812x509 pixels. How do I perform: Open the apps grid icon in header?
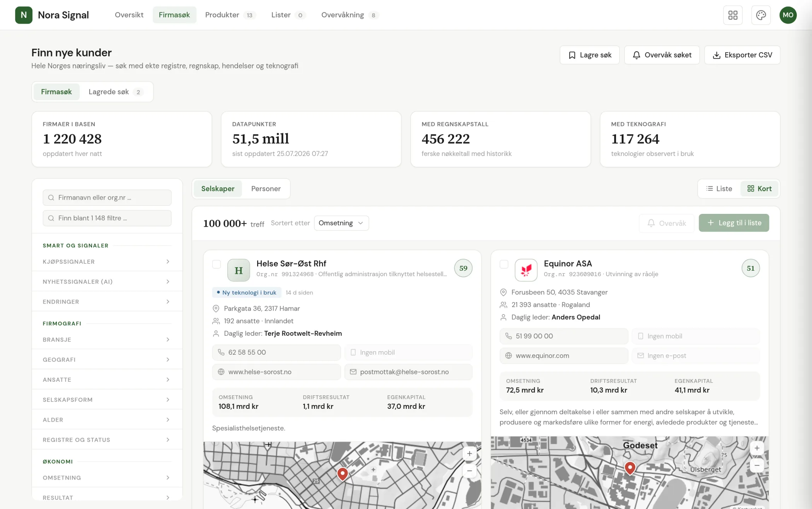click(733, 15)
